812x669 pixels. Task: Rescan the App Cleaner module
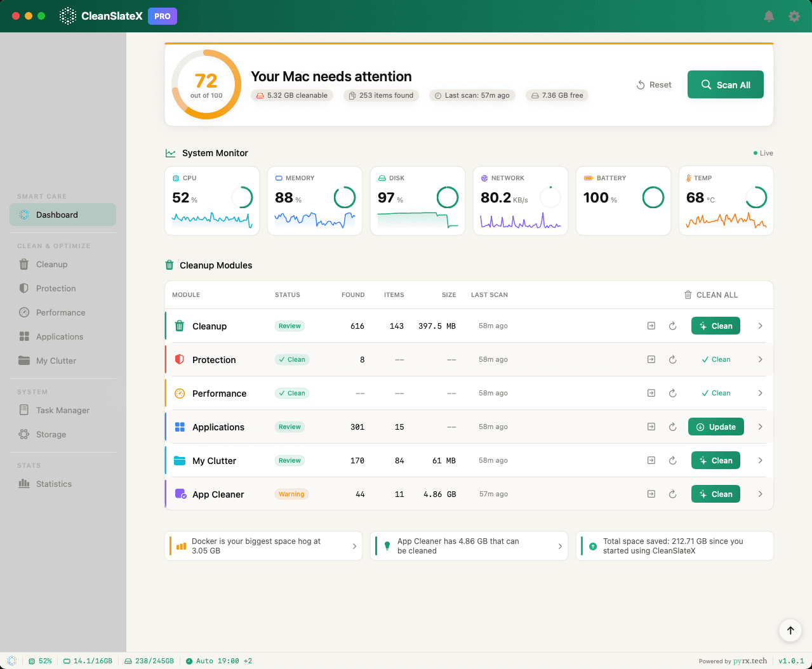click(672, 494)
